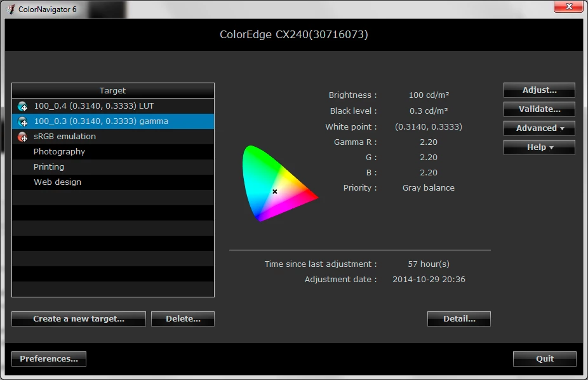Open Preferences...

pyautogui.click(x=49, y=359)
